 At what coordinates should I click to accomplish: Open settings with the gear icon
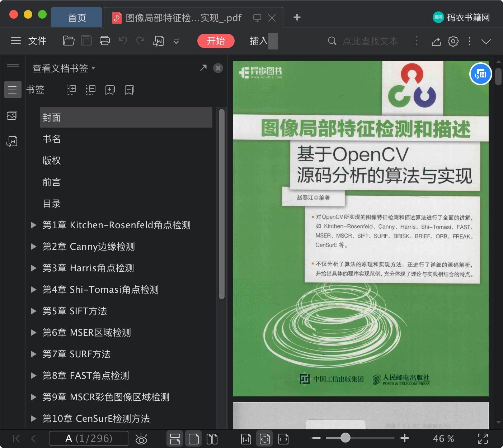point(453,41)
